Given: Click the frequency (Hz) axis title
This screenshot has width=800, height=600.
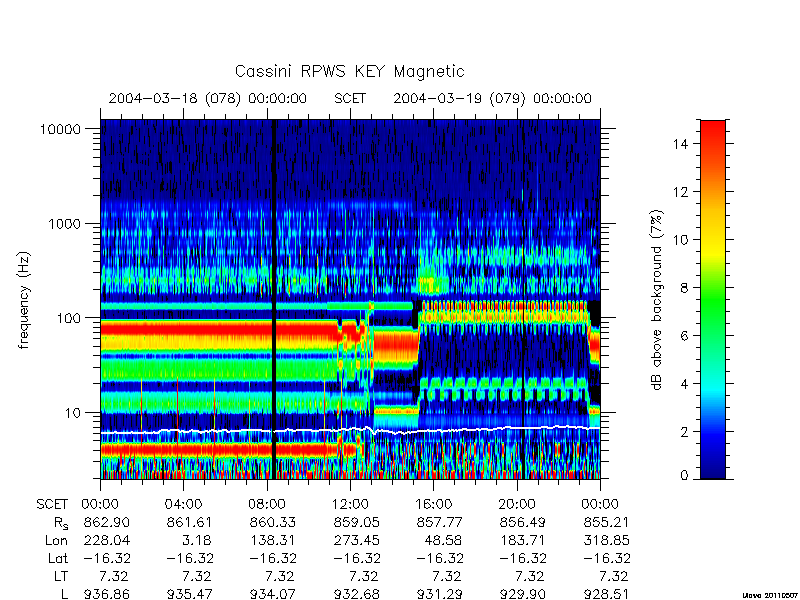Looking at the screenshot, I should tap(24, 300).
